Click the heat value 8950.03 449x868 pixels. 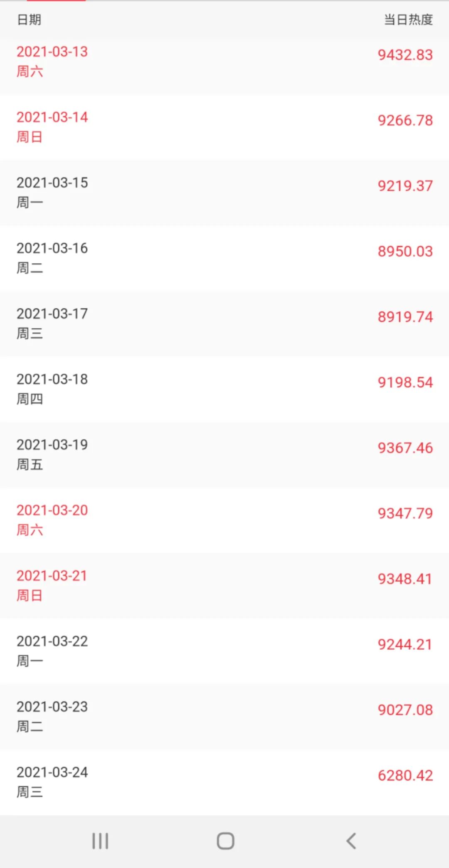405,251
